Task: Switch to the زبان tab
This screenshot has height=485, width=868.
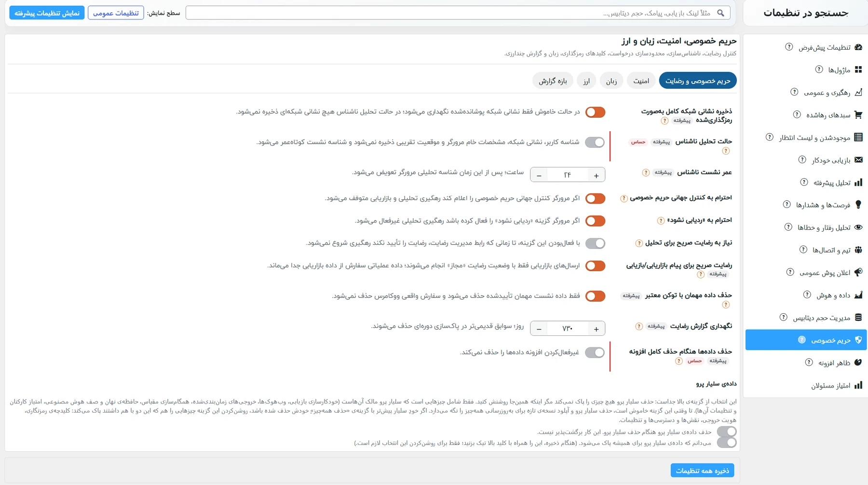Action: [611, 81]
